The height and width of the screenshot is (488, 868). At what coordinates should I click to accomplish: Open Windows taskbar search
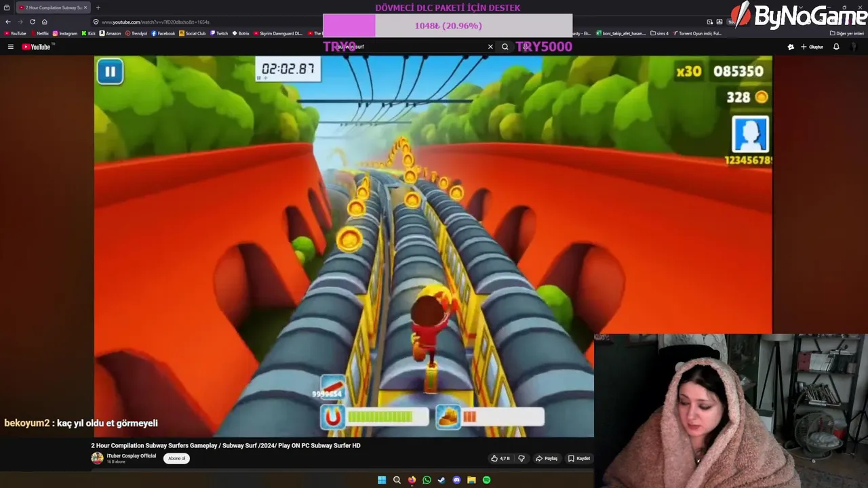pos(397,480)
